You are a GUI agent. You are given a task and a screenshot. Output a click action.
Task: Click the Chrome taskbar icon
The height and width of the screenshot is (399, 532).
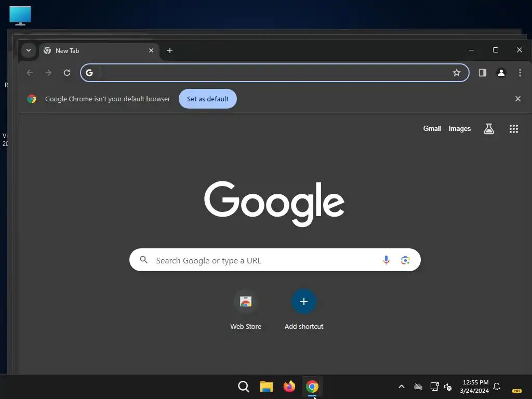pos(312,387)
